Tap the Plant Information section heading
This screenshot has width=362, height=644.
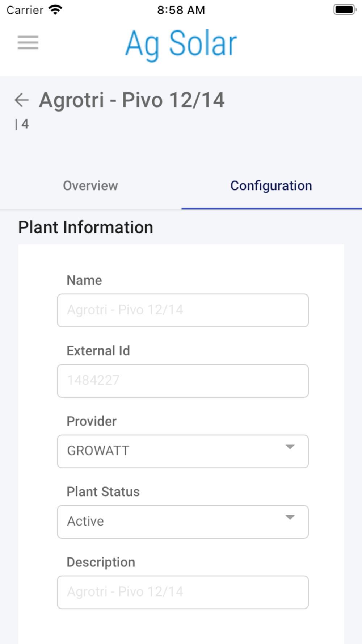pos(86,227)
